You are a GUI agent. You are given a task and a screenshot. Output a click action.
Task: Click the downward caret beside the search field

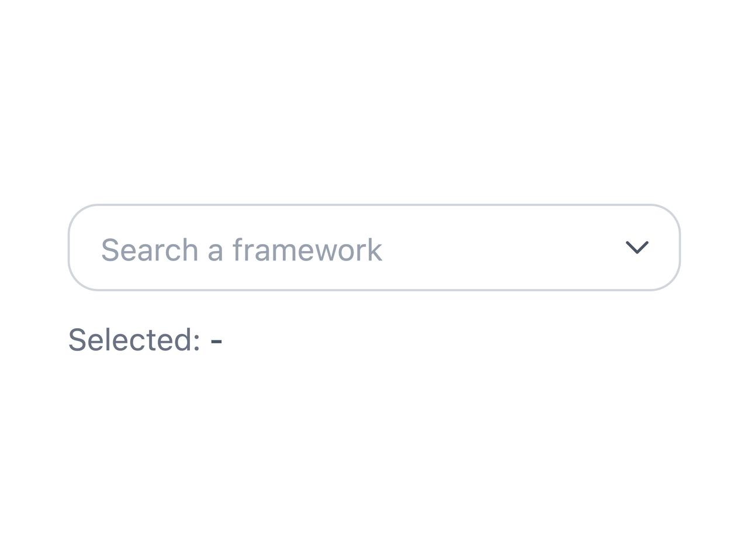click(x=637, y=248)
